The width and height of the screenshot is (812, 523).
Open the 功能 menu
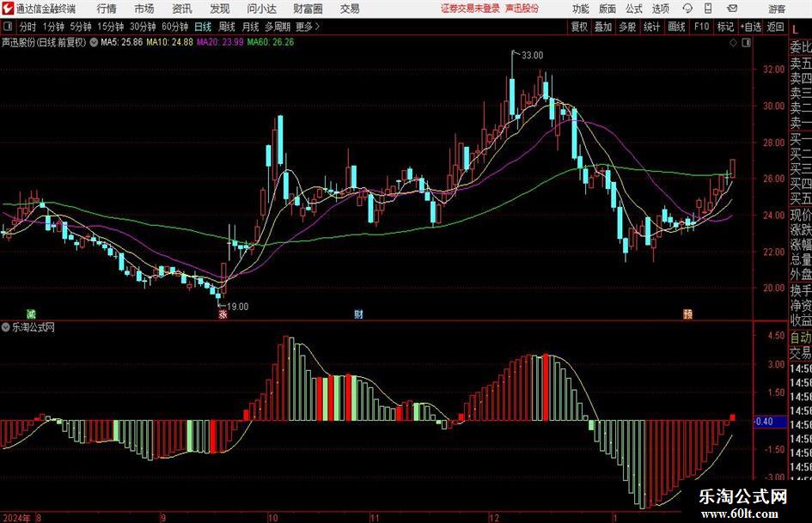(581, 9)
